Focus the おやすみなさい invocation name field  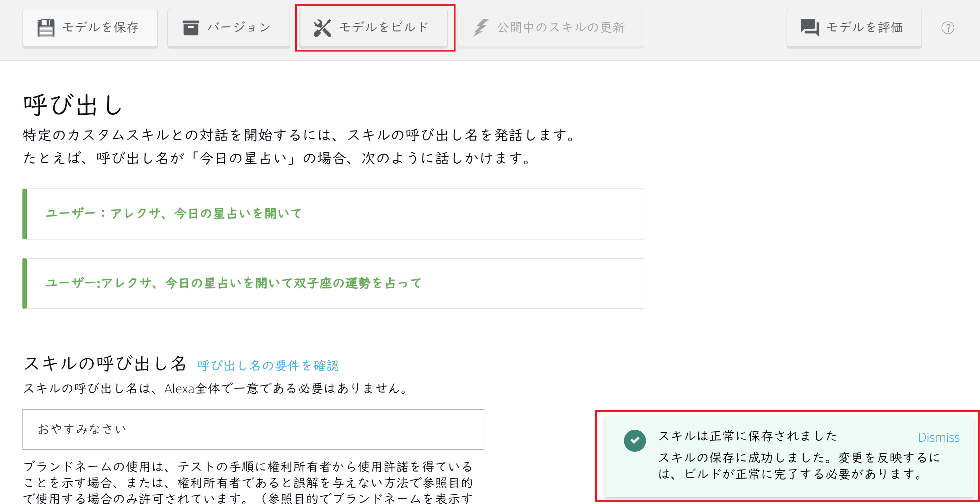click(253, 429)
